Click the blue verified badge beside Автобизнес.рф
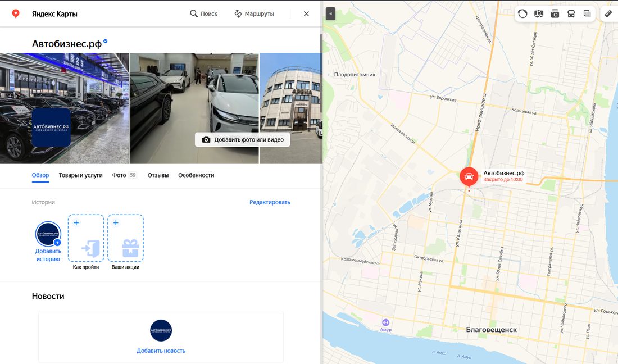Viewport: 618px width, 364px height. tap(105, 41)
